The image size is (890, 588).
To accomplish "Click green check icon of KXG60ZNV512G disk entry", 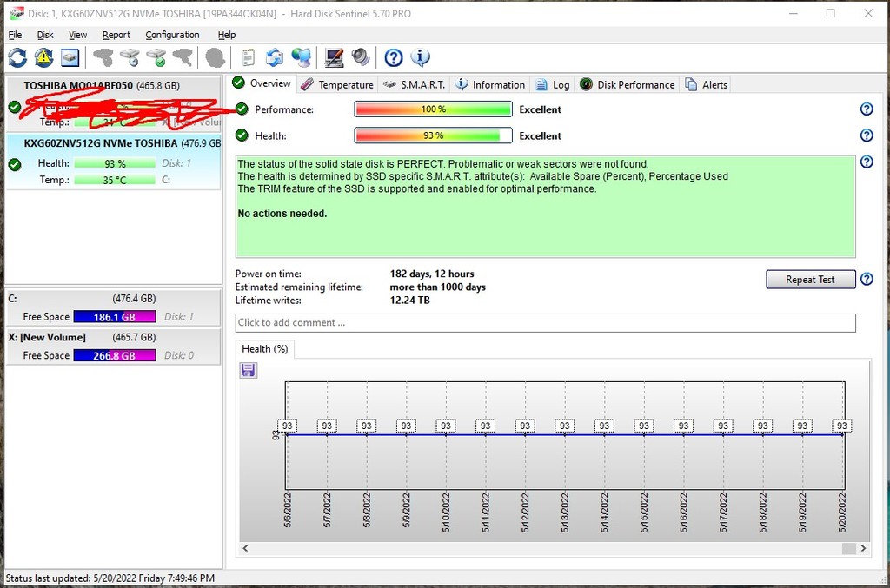I will tap(15, 164).
